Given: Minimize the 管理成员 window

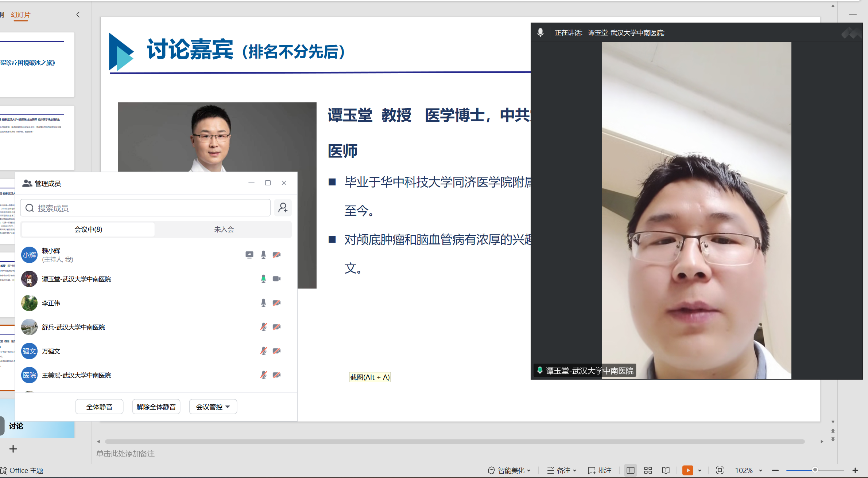Looking at the screenshot, I should (x=251, y=183).
